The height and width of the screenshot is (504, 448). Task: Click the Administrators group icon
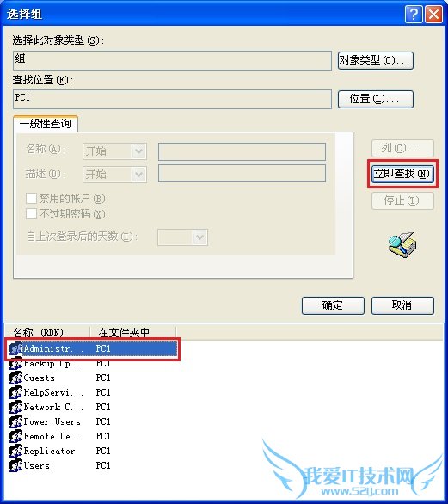[x=15, y=348]
